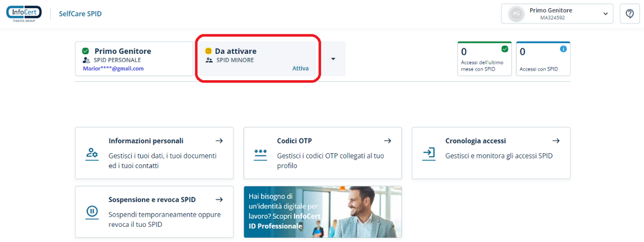The height and width of the screenshot is (242, 644).
Task: Select the Primo Genitore SPID Personale tab
Action: (x=134, y=59)
